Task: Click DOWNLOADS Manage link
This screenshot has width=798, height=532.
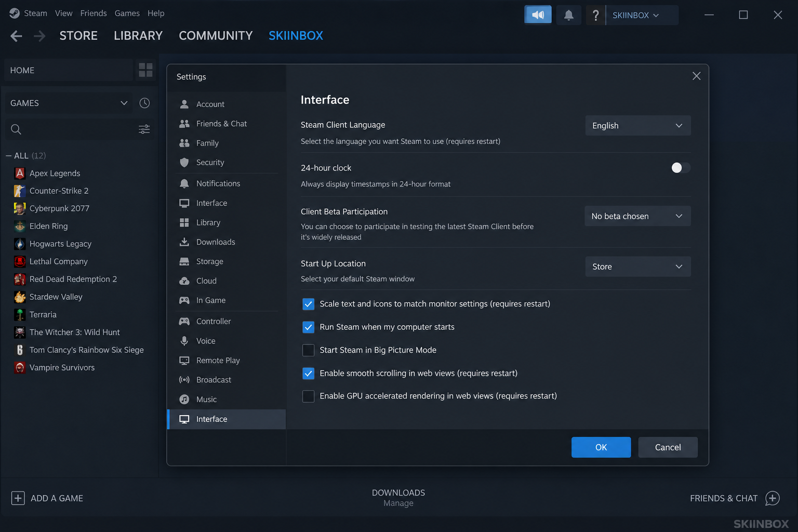Action: [398, 498]
